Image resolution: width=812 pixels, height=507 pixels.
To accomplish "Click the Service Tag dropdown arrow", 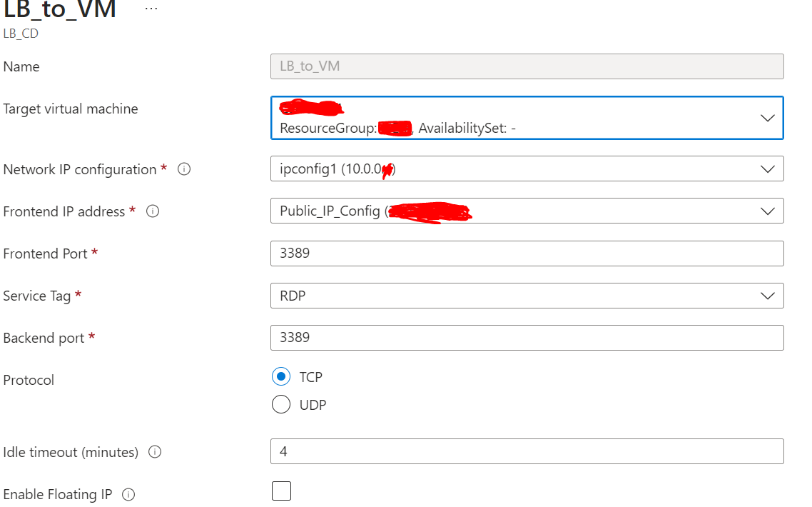I will pyautogui.click(x=768, y=295).
